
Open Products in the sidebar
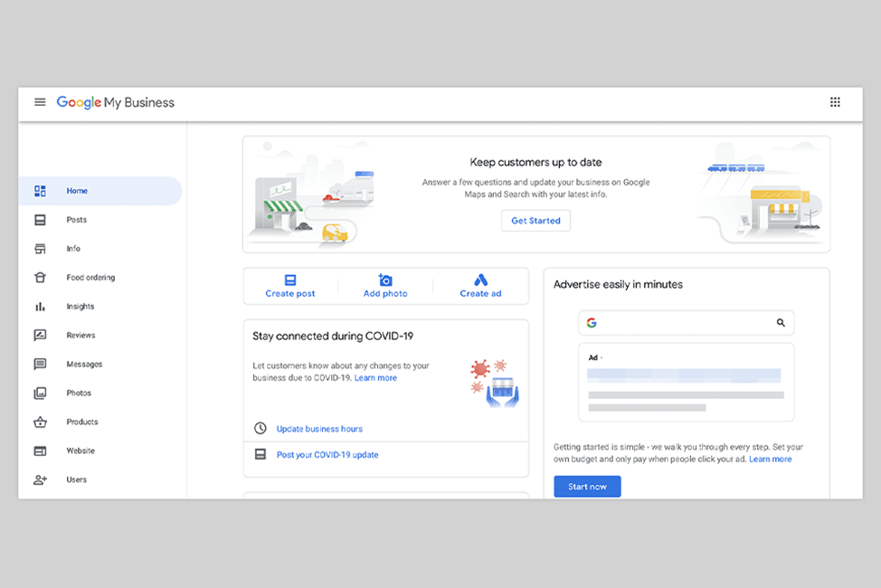(100, 422)
